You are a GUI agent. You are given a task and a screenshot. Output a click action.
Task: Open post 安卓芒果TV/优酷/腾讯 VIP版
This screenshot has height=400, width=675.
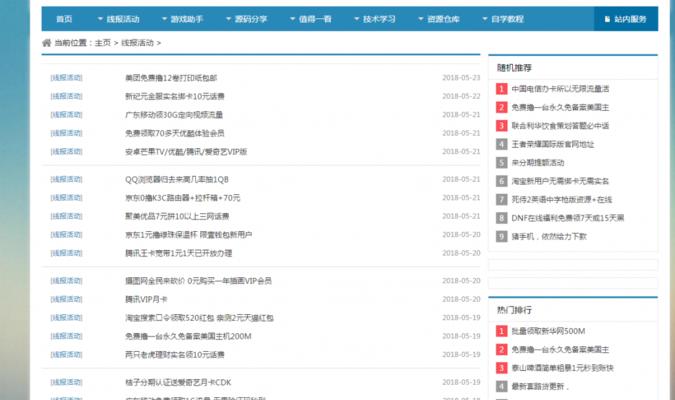click(x=186, y=152)
